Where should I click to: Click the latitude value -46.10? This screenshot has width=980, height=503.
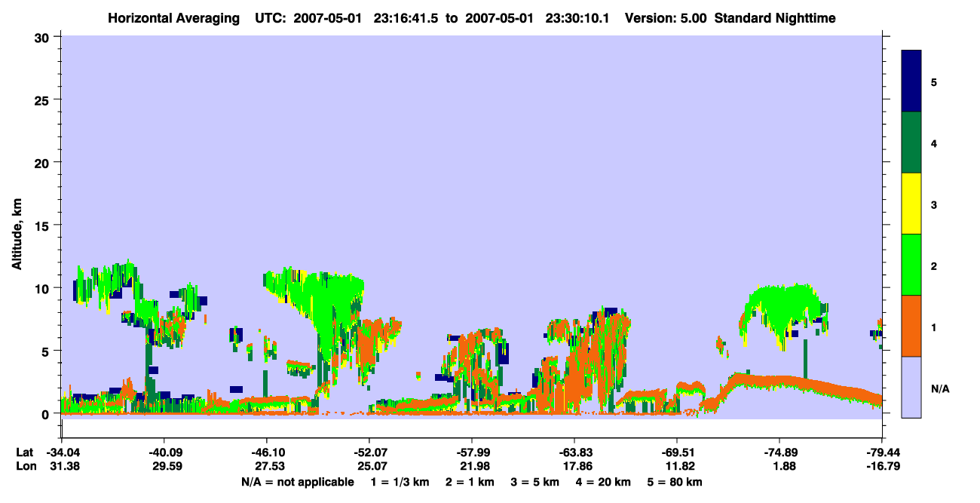tap(266, 452)
